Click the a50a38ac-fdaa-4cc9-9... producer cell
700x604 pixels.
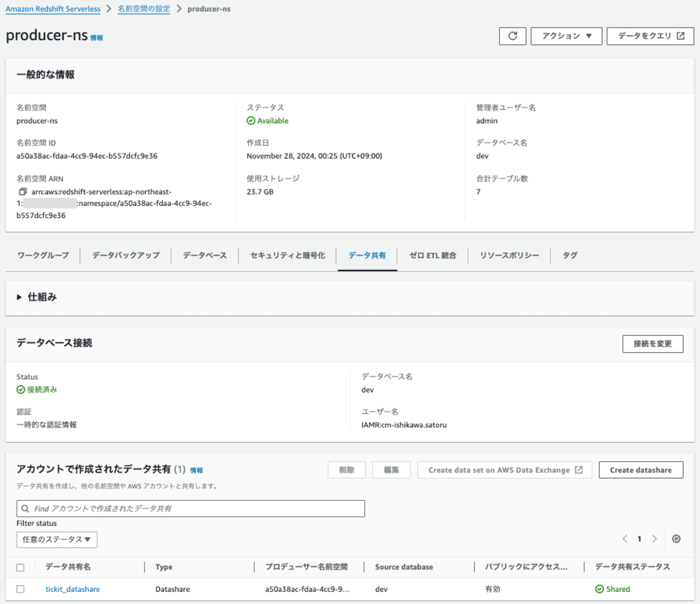(x=307, y=589)
